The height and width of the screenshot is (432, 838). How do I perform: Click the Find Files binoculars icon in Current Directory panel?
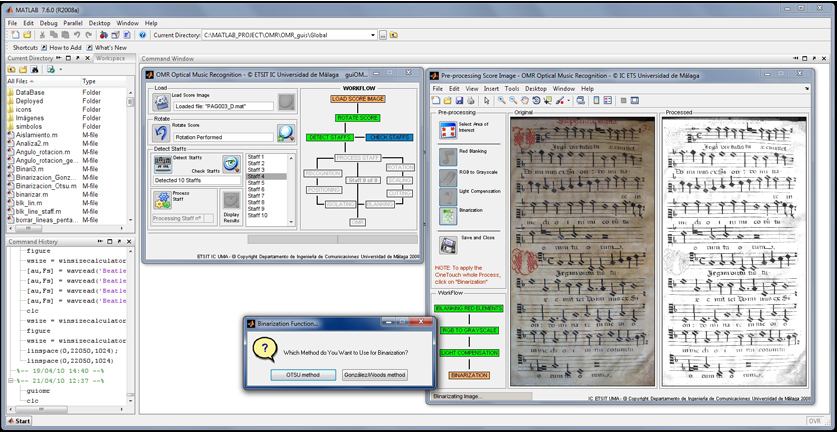tap(35, 70)
